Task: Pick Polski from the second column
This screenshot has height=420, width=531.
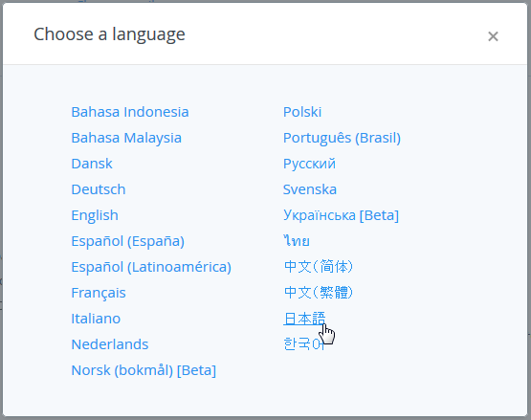Action: pyautogui.click(x=302, y=112)
